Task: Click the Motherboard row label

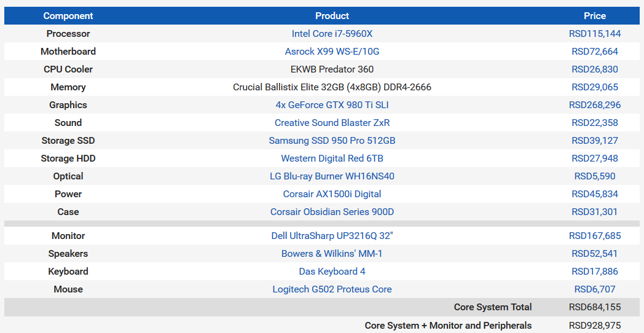Action: point(68,52)
